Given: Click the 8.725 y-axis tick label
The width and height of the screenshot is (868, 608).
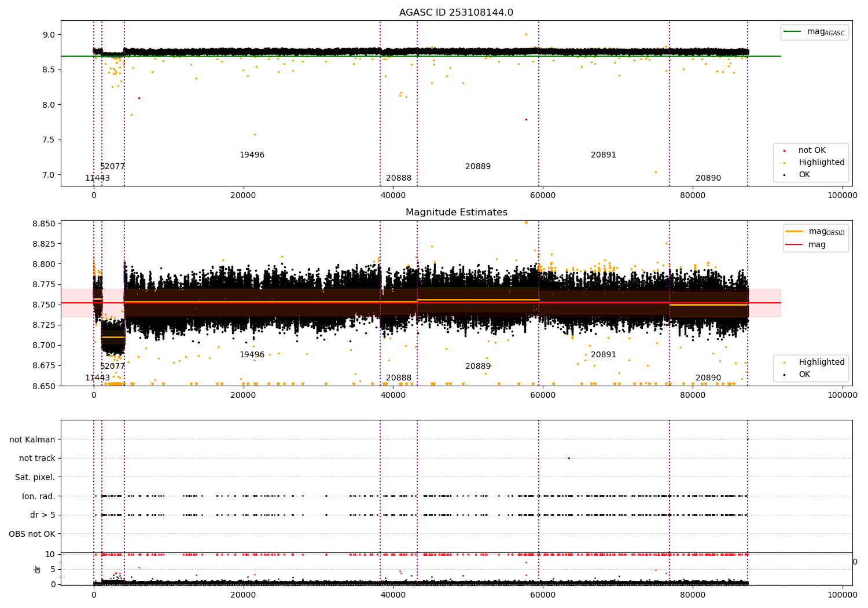Looking at the screenshot, I should tap(45, 325).
